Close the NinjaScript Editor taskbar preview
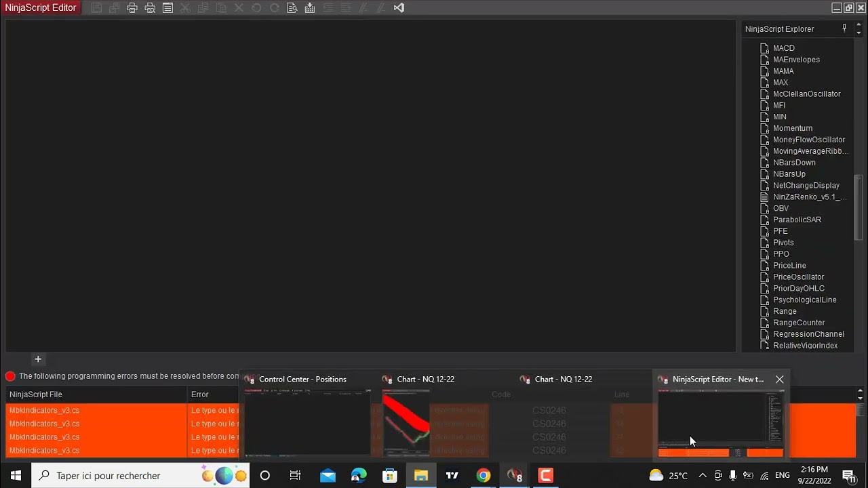Image resolution: width=868 pixels, height=488 pixels. point(779,380)
